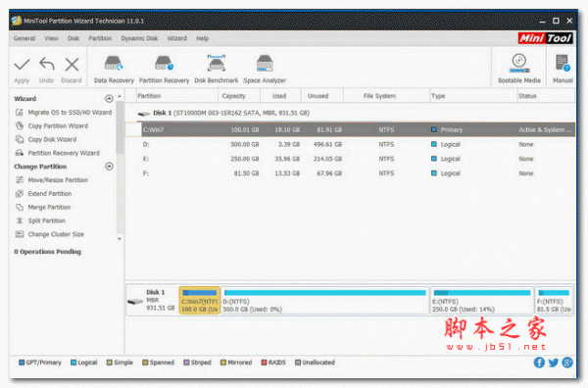This screenshot has height=388, width=588.
Task: Select the E: partition row
Action: (350, 159)
